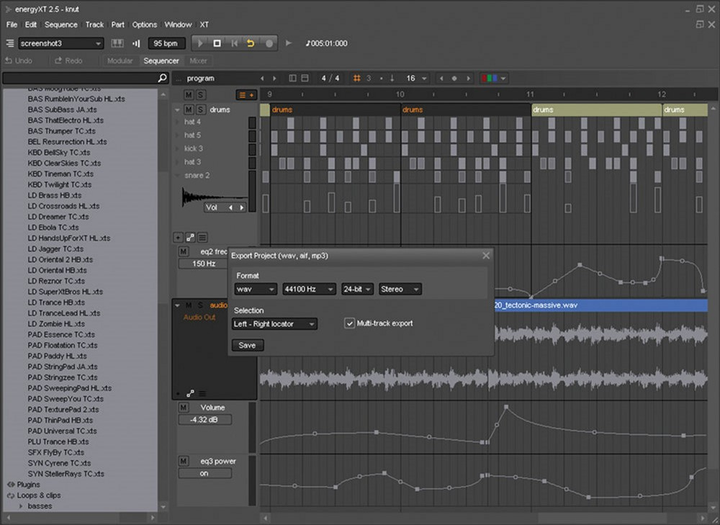Click the Stop transport button
Image resolution: width=720 pixels, height=525 pixels.
coord(217,43)
